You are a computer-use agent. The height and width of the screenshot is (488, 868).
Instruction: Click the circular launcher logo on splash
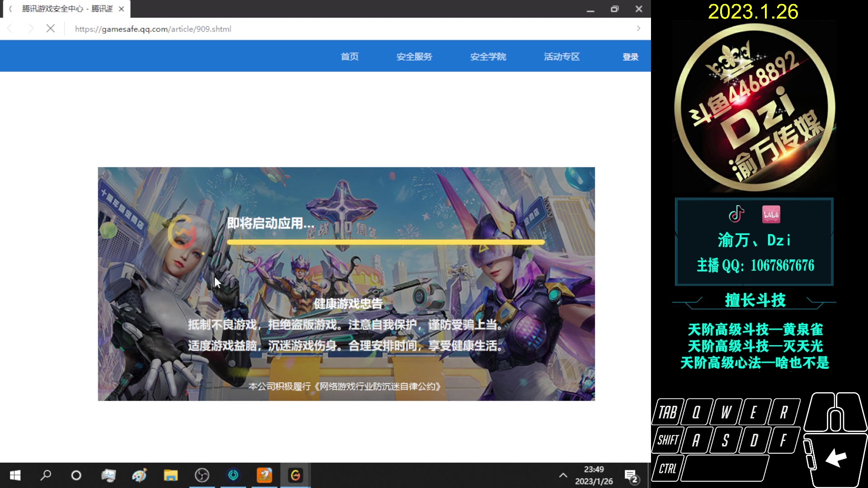point(182,232)
